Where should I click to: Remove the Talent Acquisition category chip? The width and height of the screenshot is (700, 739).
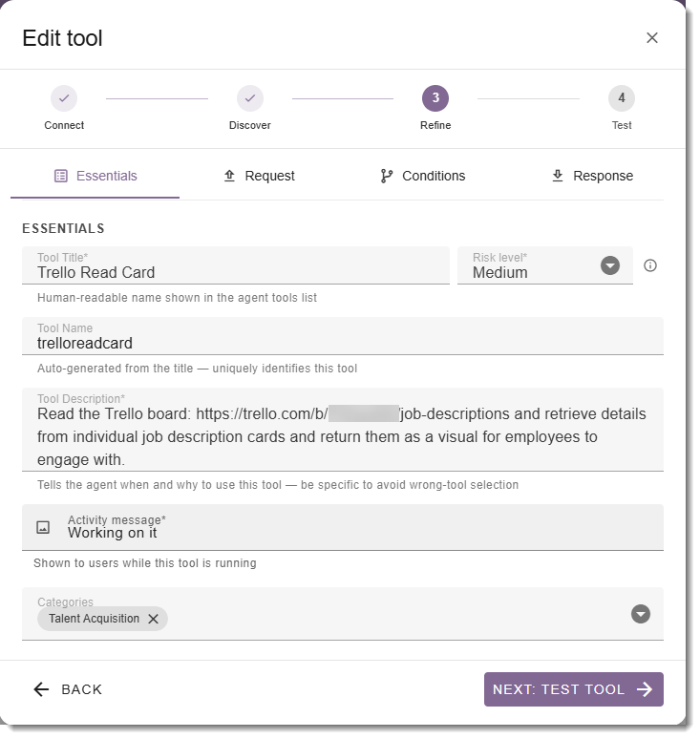pyautogui.click(x=153, y=619)
